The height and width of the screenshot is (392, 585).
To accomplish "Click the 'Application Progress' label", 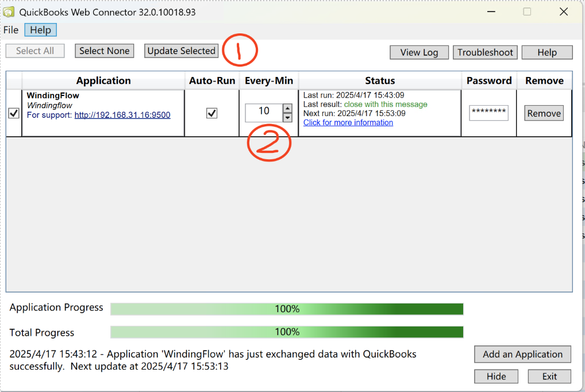I will point(56,308).
